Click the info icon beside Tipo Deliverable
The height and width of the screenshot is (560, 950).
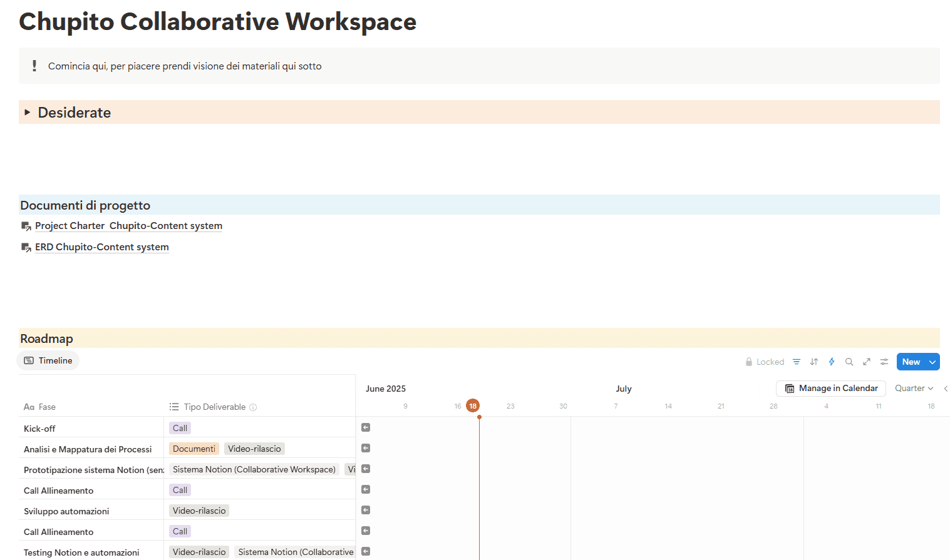253,407
